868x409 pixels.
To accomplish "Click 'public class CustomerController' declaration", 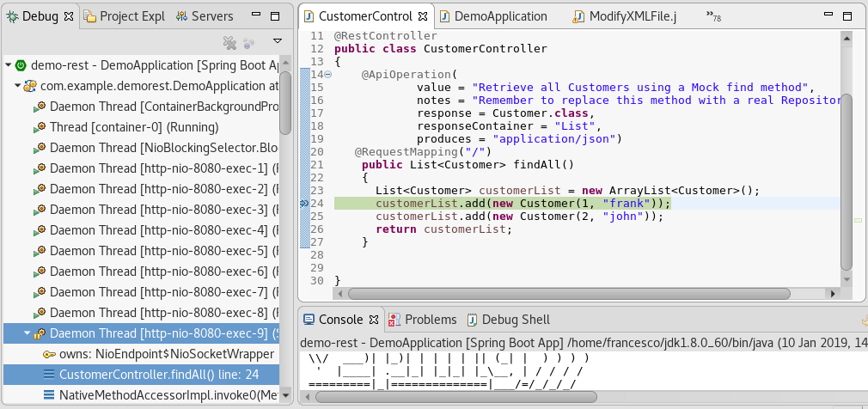I will (x=441, y=49).
